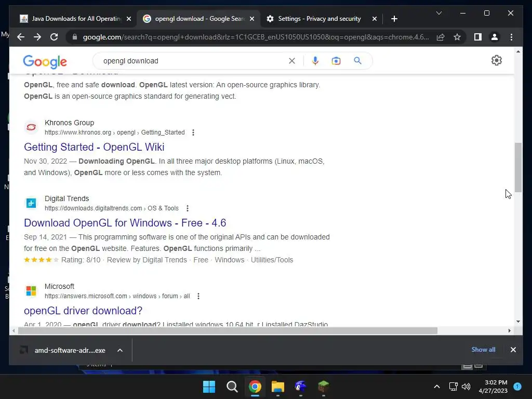Open Windows Start menu
The width and height of the screenshot is (532, 399).
pyautogui.click(x=209, y=387)
